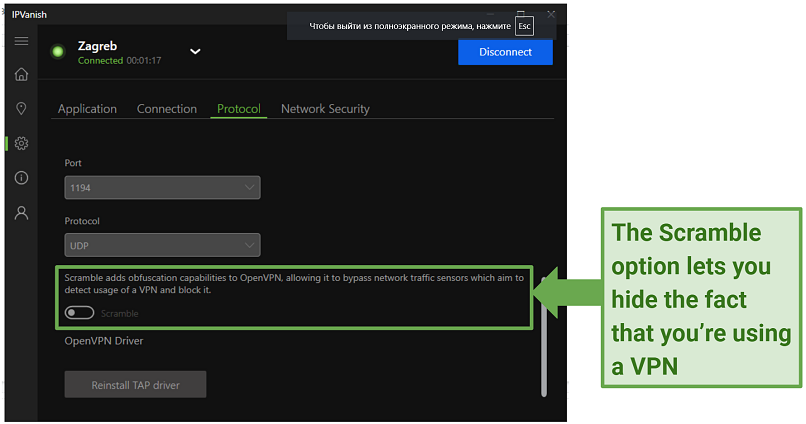Click the Reinstall TAP driver button
Image resolution: width=806 pixels, height=424 pixels.
135,384
